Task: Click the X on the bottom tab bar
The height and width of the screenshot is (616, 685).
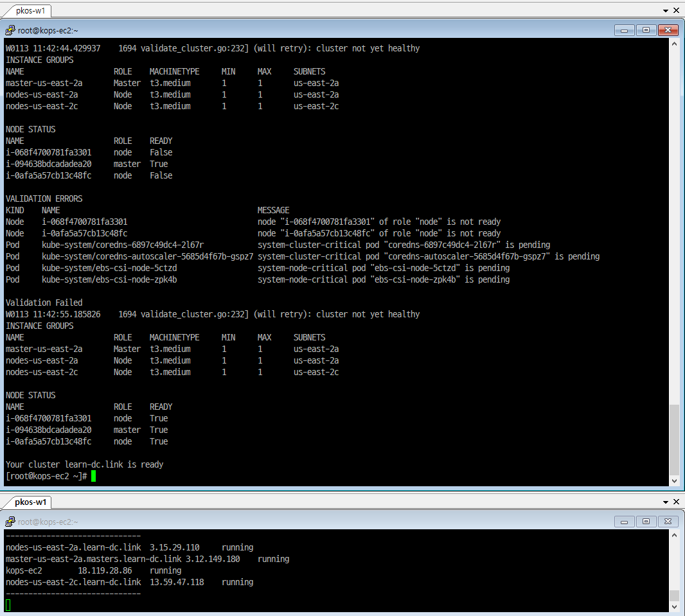Action: click(x=678, y=503)
